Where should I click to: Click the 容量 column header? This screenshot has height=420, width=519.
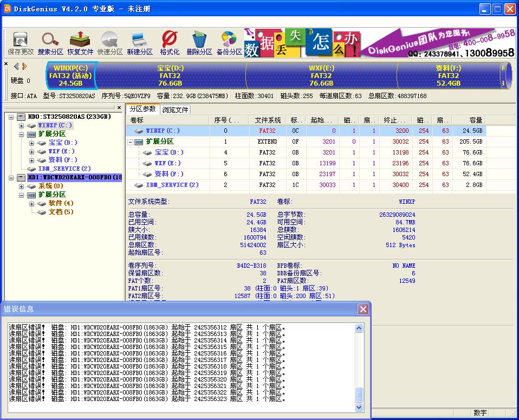click(x=469, y=120)
